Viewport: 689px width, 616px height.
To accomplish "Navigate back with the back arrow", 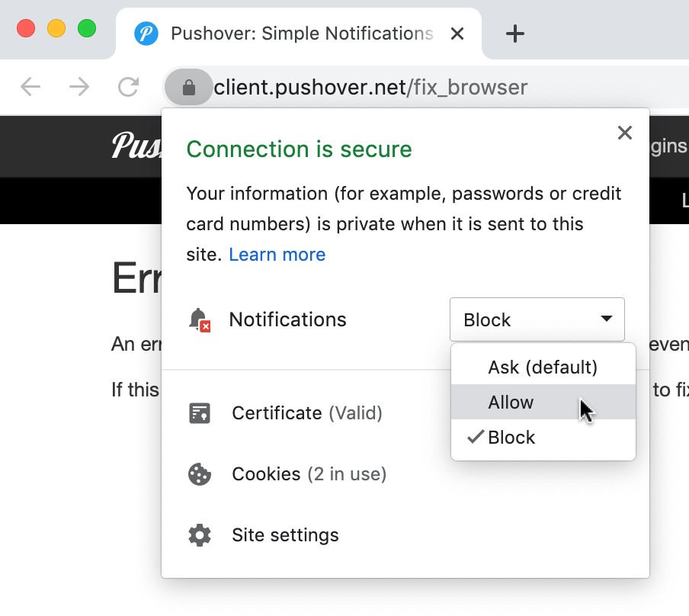I will tap(30, 87).
